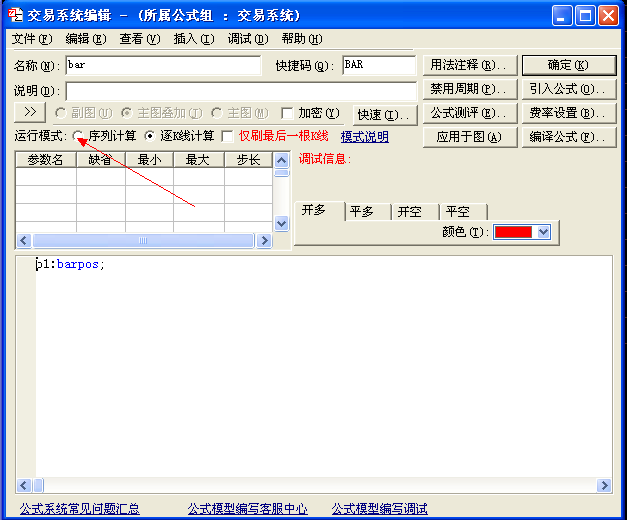The image size is (627, 520).
Task: Click the 说明 description input field
Action: coord(241,91)
